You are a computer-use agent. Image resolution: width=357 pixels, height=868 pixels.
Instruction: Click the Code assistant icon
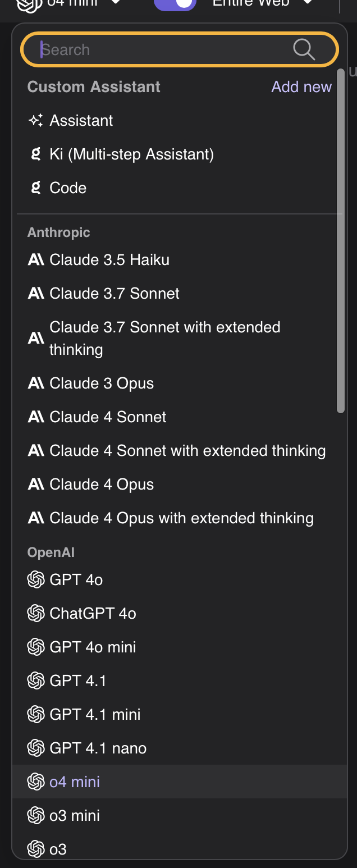point(36,188)
